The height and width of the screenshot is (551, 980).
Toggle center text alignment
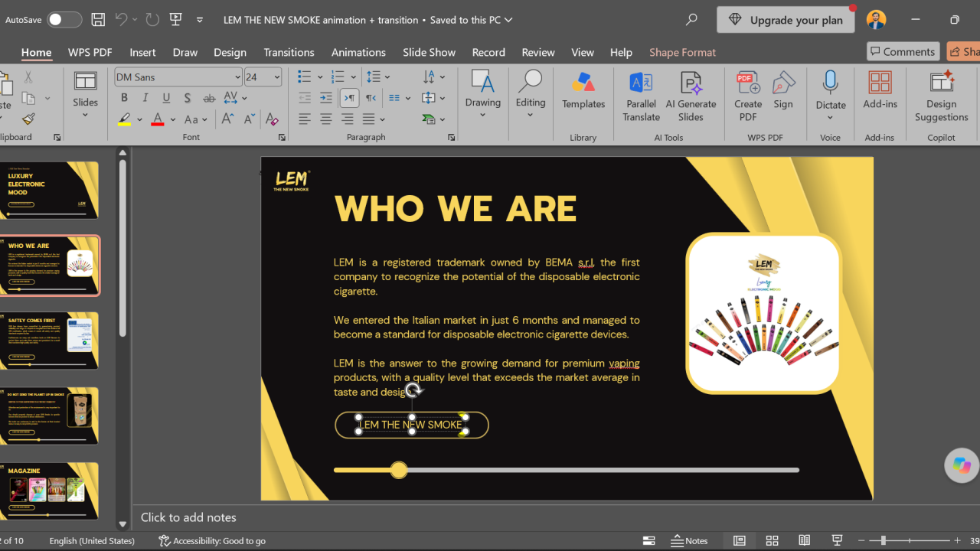click(326, 119)
